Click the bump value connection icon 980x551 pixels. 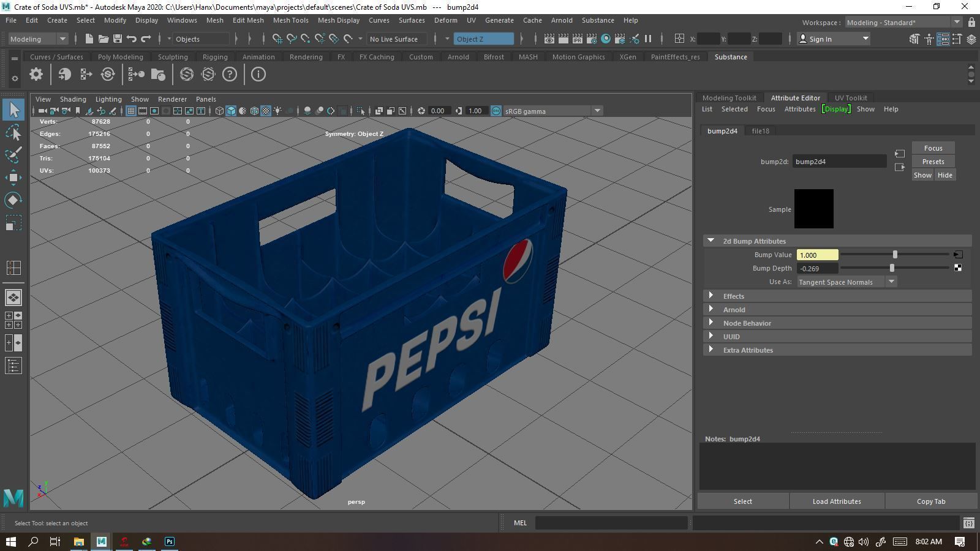pos(958,255)
